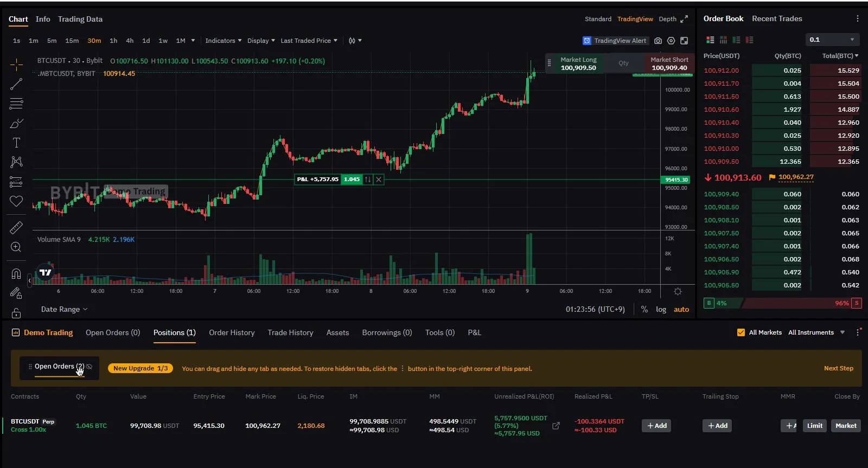The image size is (868, 468).
Task: Open the favorites heart tool
Action: click(x=16, y=201)
